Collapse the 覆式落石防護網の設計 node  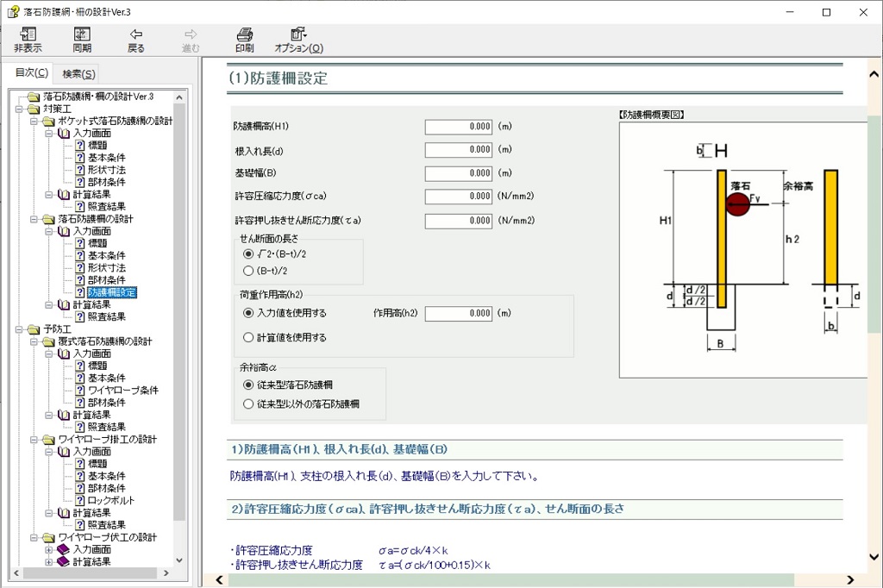(34, 342)
